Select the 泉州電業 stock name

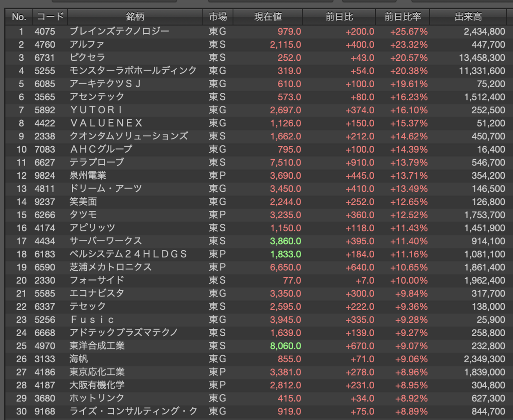pyautogui.click(x=88, y=175)
